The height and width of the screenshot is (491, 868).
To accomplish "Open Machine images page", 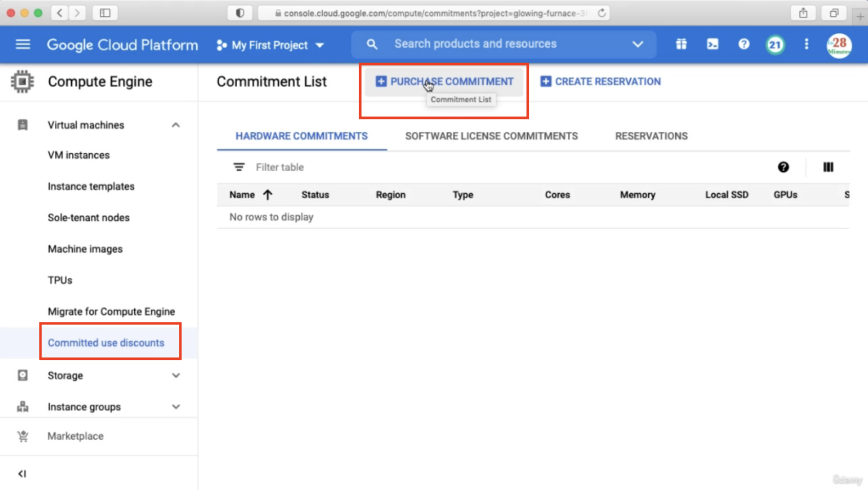I will (x=85, y=249).
